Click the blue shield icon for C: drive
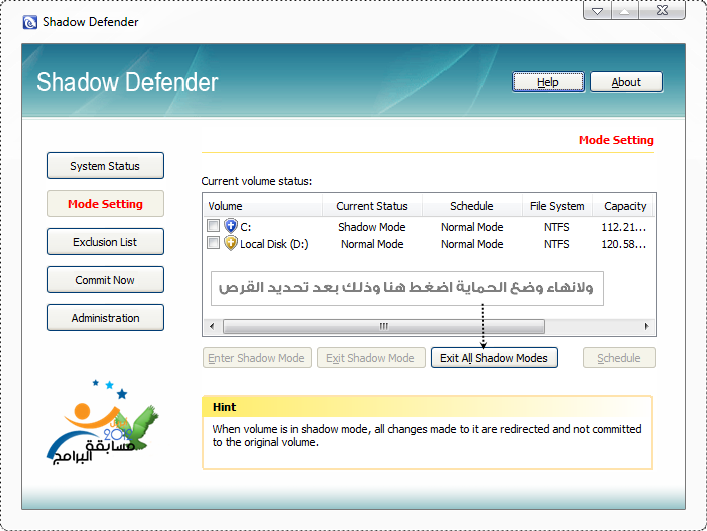The height and width of the screenshot is (531, 707). [231, 227]
